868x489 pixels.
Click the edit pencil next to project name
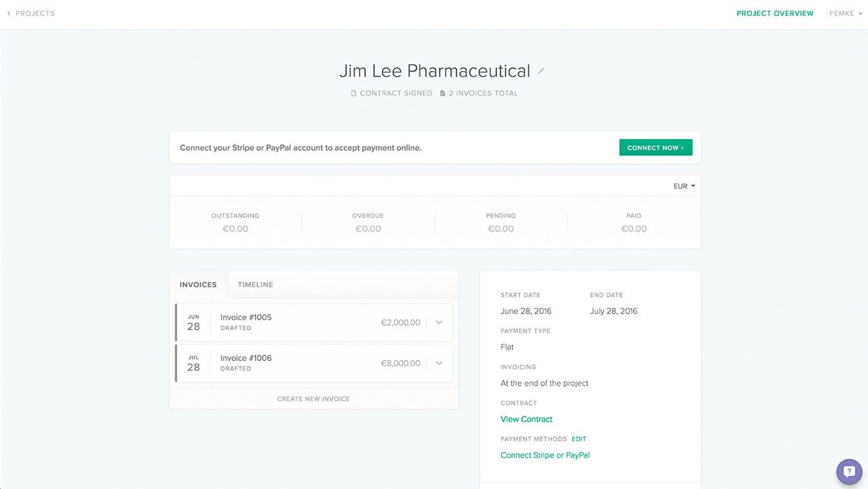(540, 70)
